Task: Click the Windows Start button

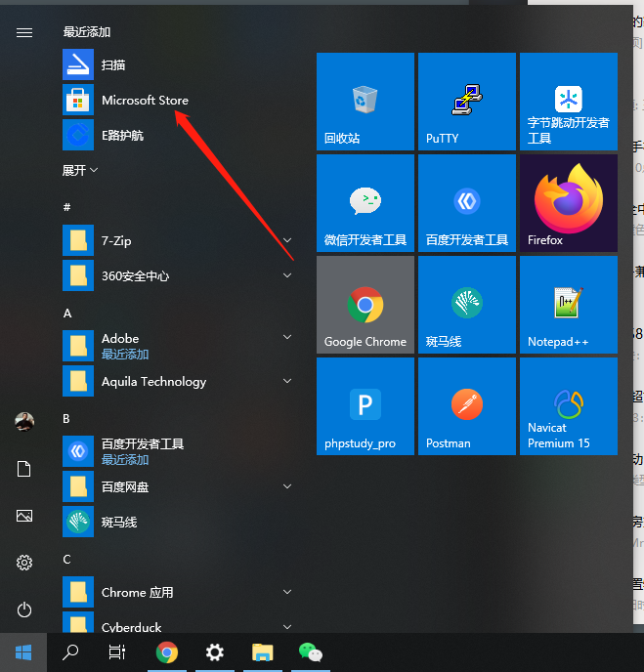Action: point(23,652)
